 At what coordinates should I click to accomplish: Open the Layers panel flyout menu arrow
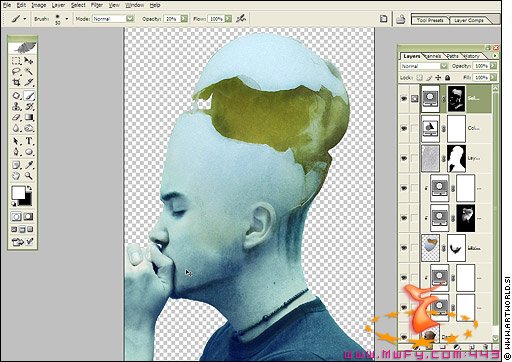495,56
